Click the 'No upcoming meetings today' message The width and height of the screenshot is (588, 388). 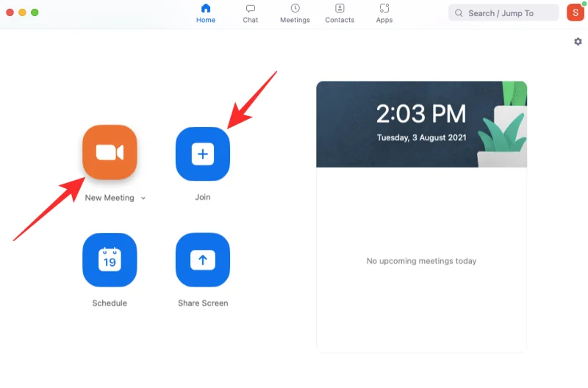[421, 261]
